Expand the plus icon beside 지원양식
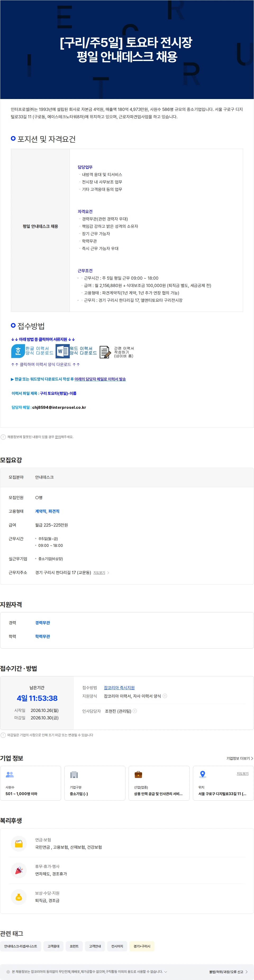 point(165,696)
